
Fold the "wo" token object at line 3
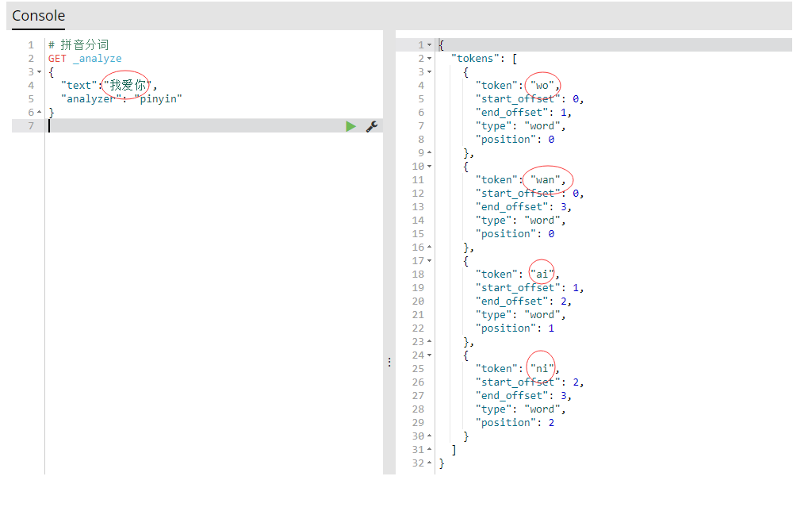click(x=429, y=72)
